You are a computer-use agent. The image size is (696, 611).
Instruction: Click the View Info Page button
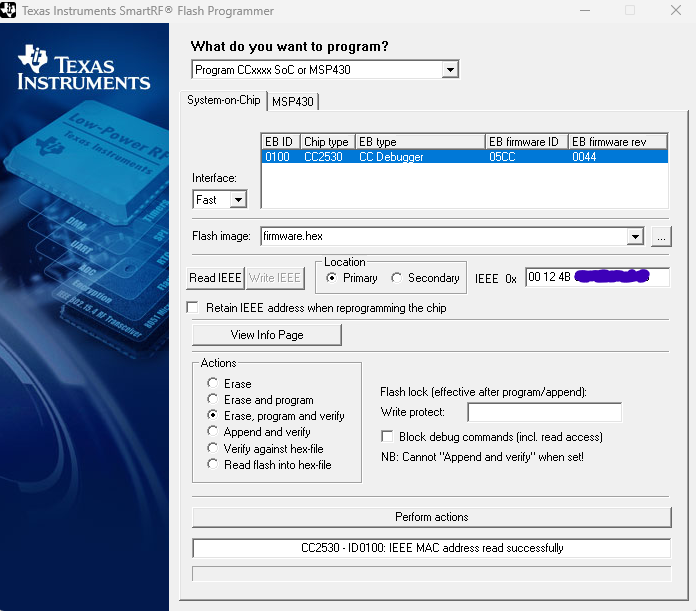pos(267,335)
